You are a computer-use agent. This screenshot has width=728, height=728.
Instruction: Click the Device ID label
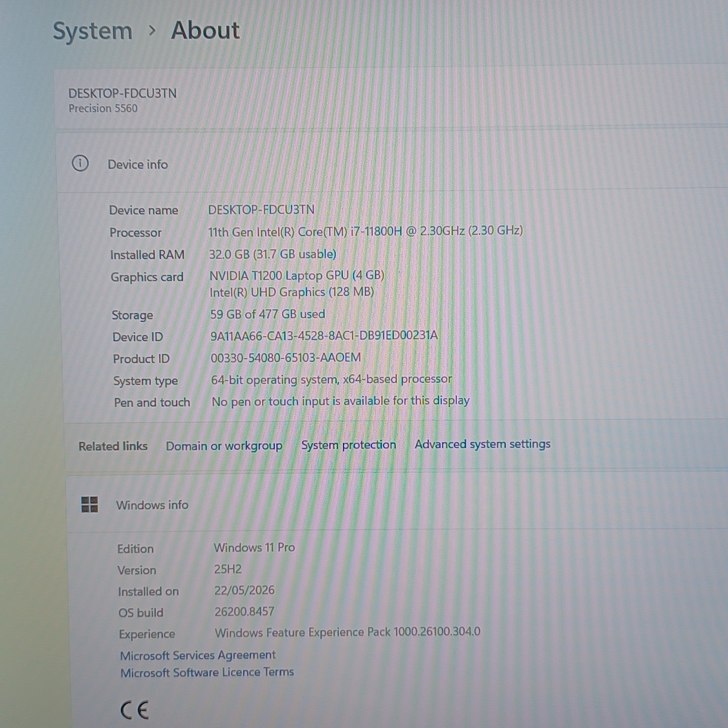(138, 337)
